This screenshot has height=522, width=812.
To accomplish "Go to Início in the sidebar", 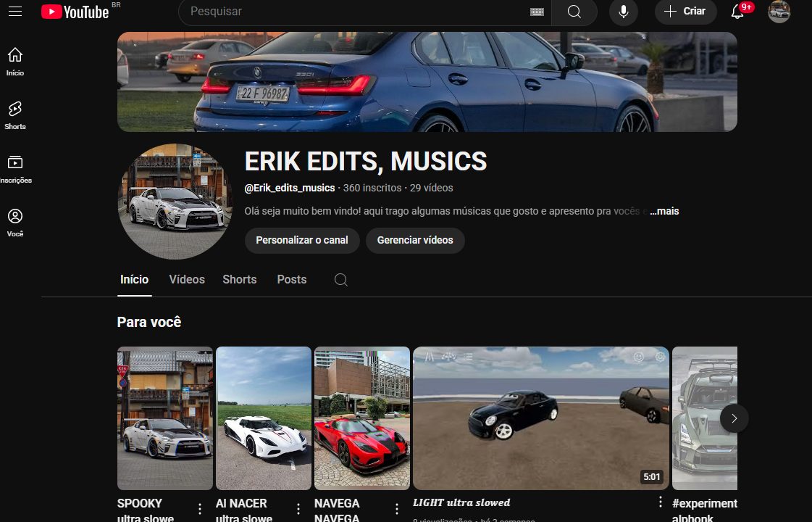I will tap(15, 61).
